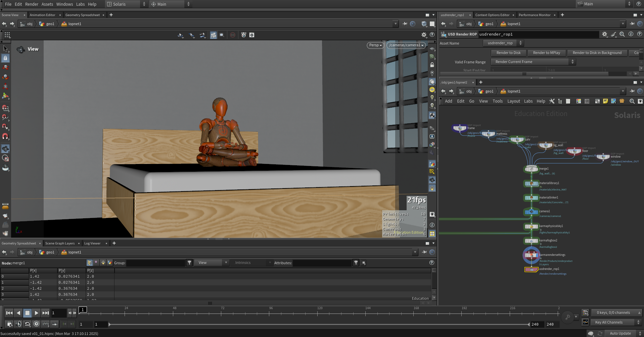Toggle the pin on the network editor pane
The image size is (644, 337).
pos(632,91)
